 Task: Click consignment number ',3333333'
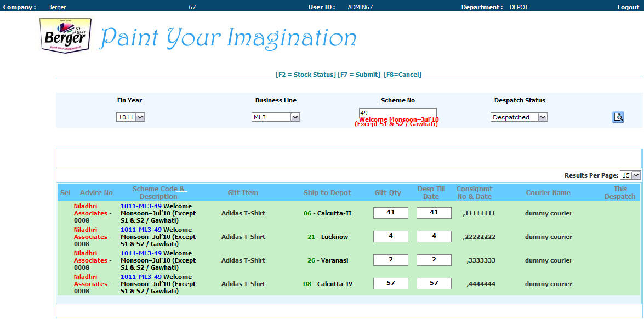click(481, 260)
